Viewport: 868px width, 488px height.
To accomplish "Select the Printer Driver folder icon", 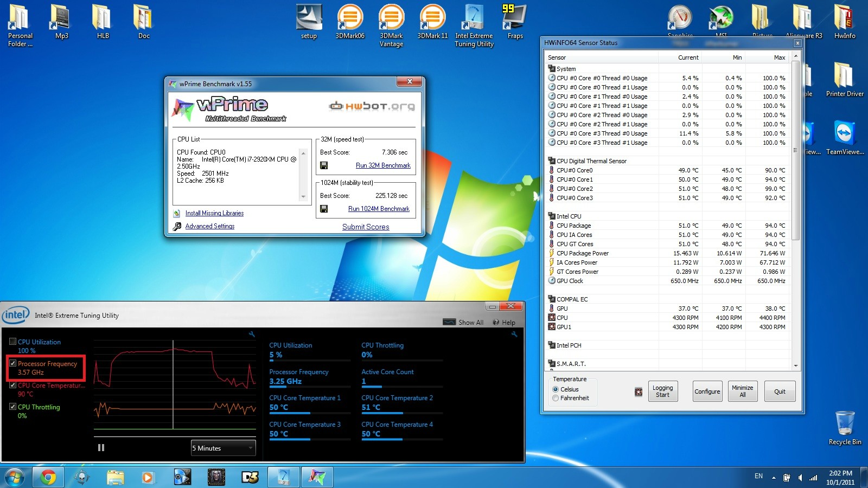I will coord(845,79).
